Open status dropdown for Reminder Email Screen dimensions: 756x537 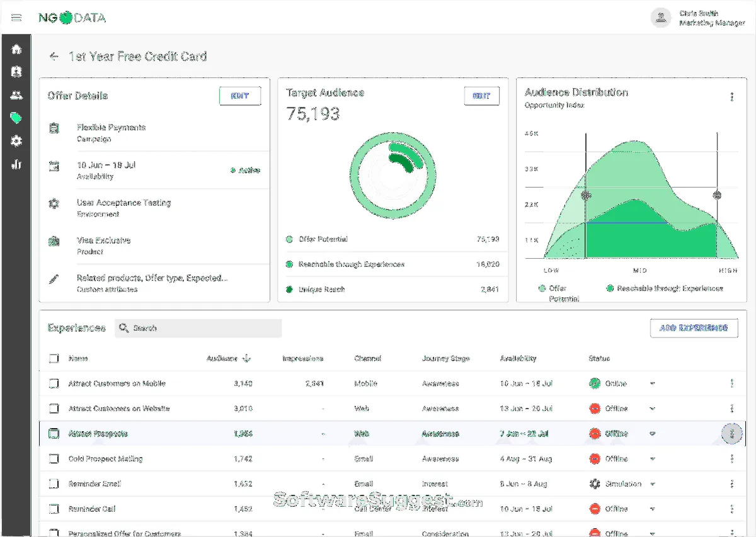click(x=652, y=484)
